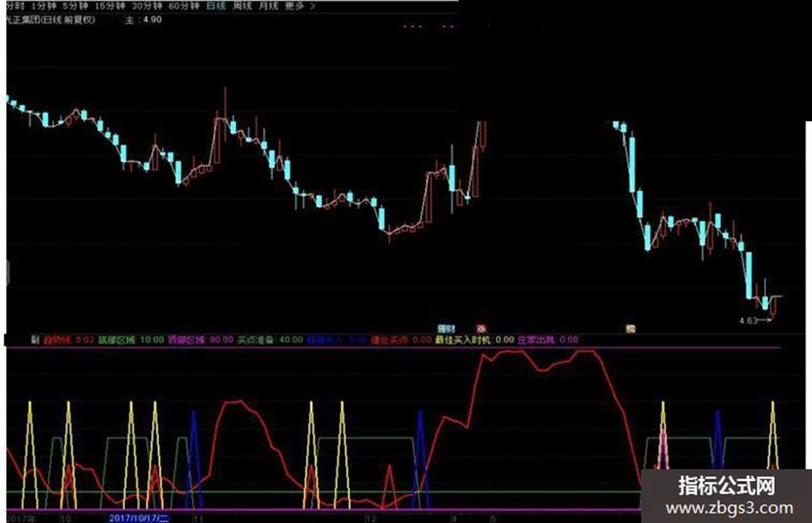Screen dimensions: 812x523
Task: Click the 顶部区域 90.00 indicator label
Action: [200, 340]
